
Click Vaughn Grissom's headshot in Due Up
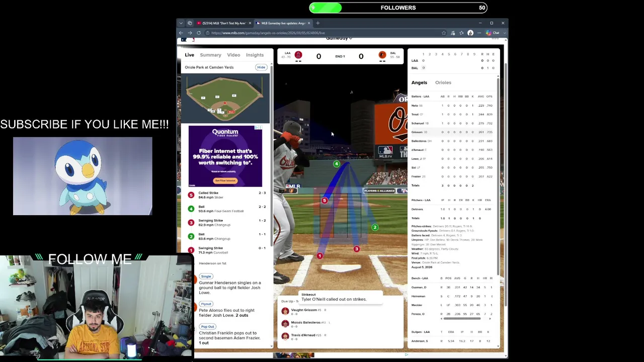coord(285,311)
